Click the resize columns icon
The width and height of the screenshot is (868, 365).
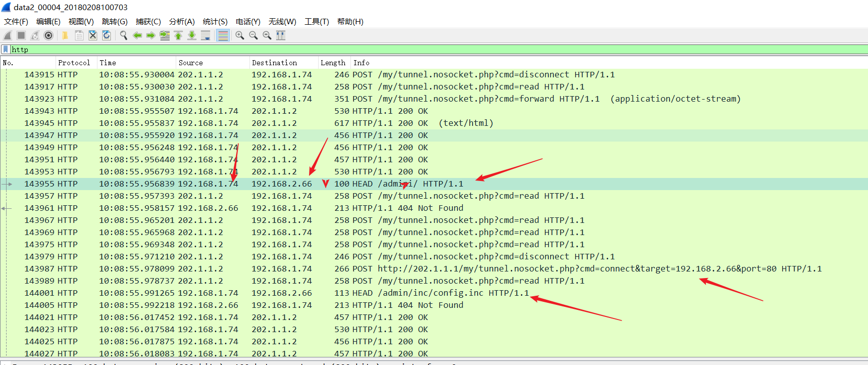[x=281, y=35]
